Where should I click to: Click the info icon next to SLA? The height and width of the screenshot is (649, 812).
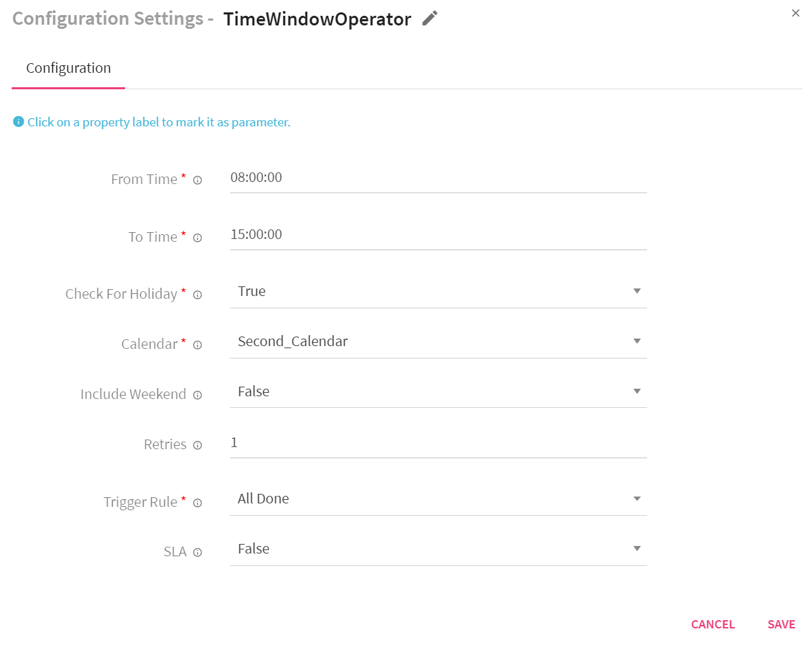click(197, 551)
